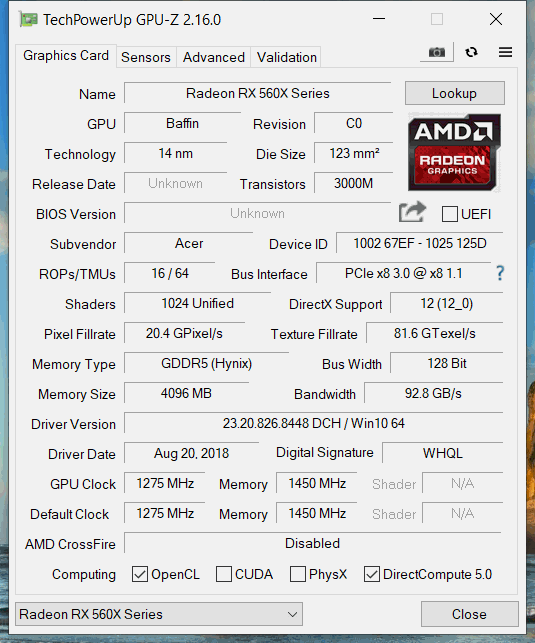Screen dimensions: 535x643
Task: Open the Validation tab
Action: pos(287,57)
